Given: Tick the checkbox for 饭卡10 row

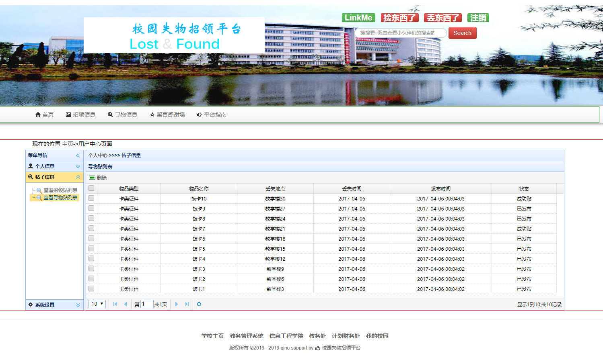Looking at the screenshot, I should (x=91, y=198).
